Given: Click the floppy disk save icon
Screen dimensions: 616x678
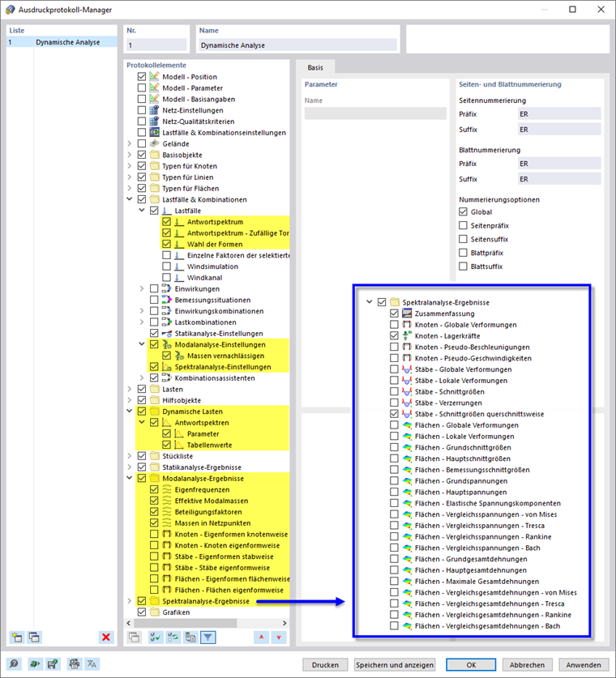Looking at the screenshot, I should tap(53, 663).
